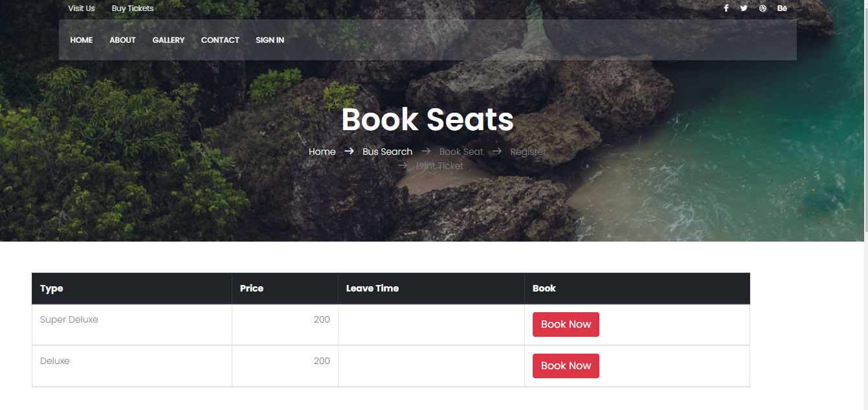868x410 pixels.
Task: Open the Dribbble icon link
Action: coord(762,8)
